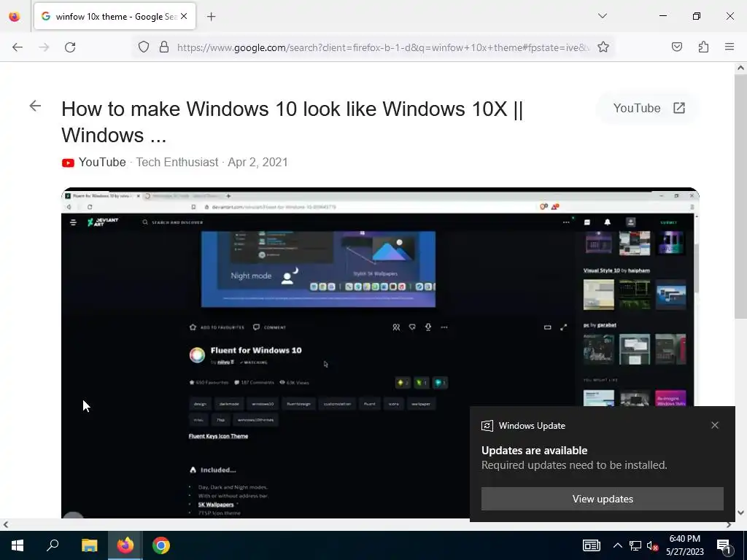The image size is (747, 560).
Task: Click horizontal scrollbar right arrow
Action: coord(729,525)
